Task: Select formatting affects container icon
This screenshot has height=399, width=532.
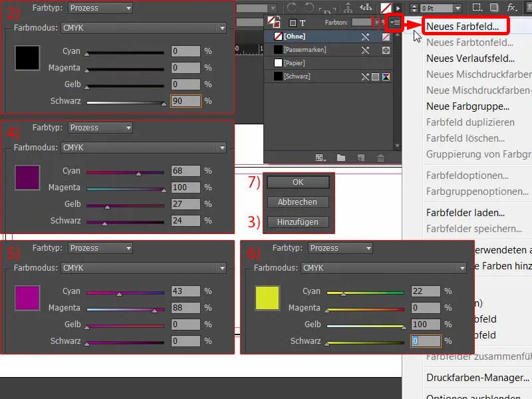Action: 293,23
